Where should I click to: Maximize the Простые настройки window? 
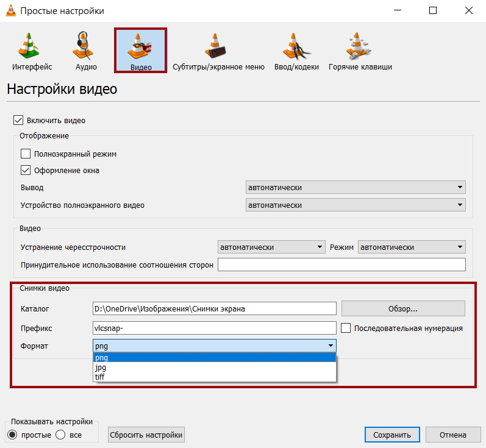click(433, 10)
